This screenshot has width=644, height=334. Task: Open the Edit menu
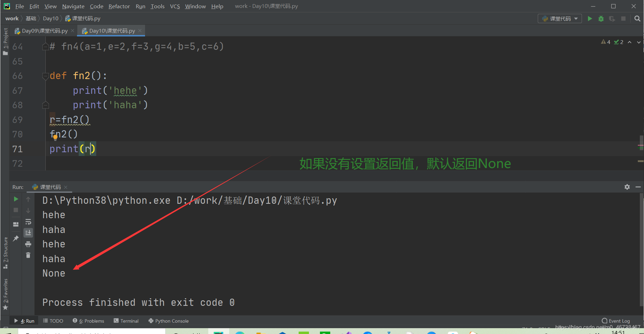point(34,6)
